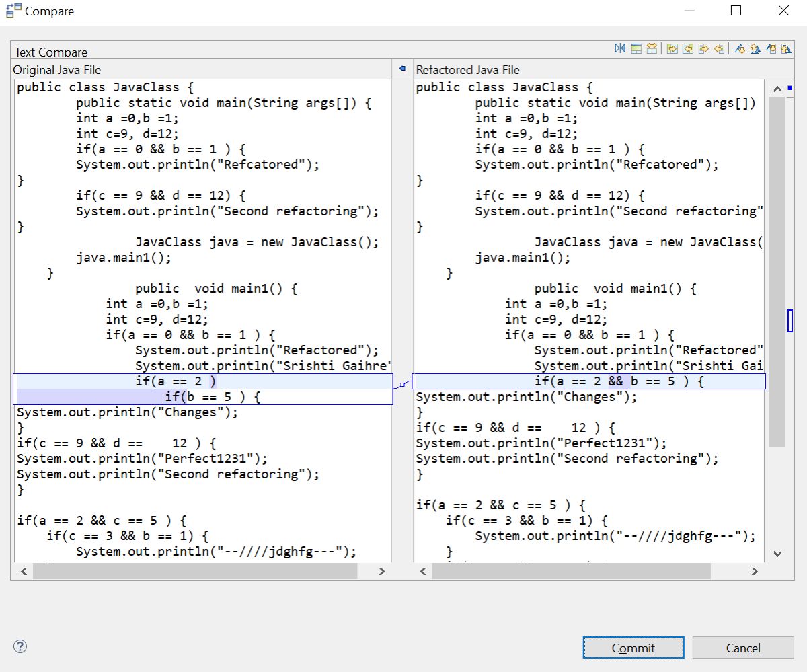807x672 pixels.
Task: Click the right pane horizontal scrollbar thumb
Action: coord(571,571)
